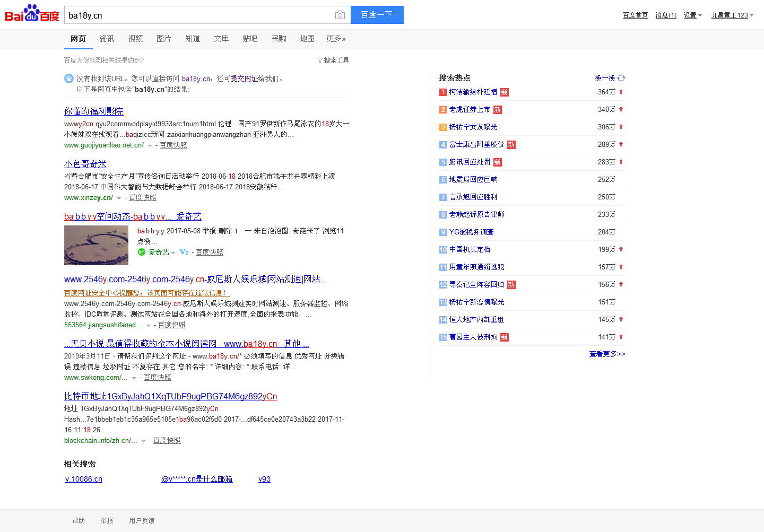The width and height of the screenshot is (764, 532).
Task: Open camera image search in search box
Action: tap(340, 15)
